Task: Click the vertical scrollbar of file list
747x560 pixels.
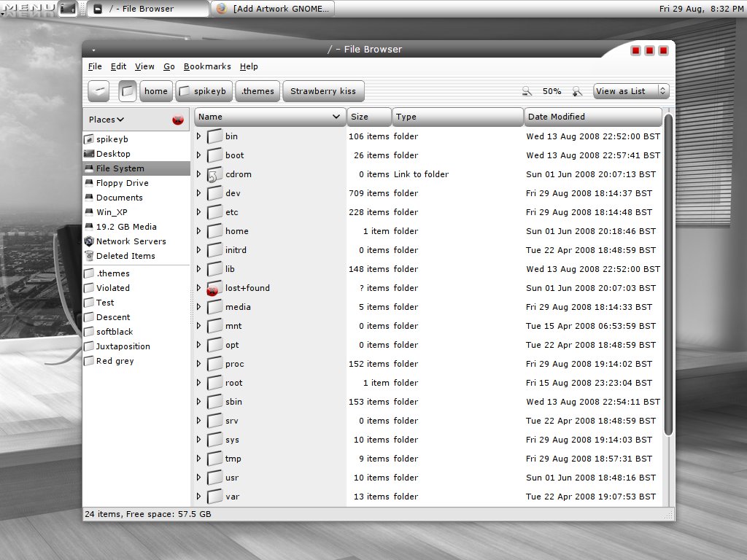Action: 668,274
